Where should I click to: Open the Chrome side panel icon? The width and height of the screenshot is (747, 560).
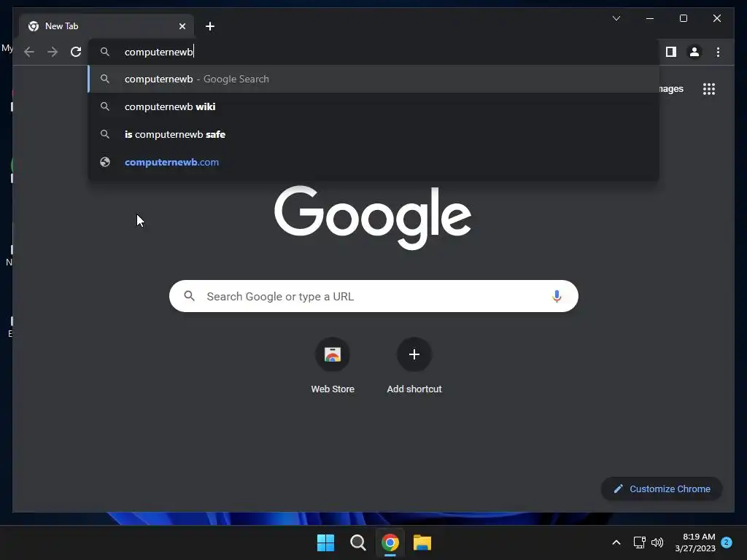click(x=671, y=52)
